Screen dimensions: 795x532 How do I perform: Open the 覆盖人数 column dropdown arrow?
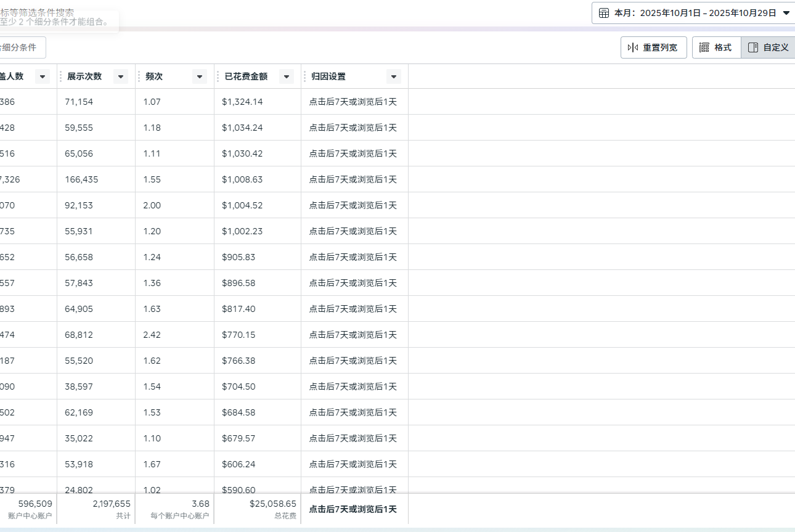point(43,76)
